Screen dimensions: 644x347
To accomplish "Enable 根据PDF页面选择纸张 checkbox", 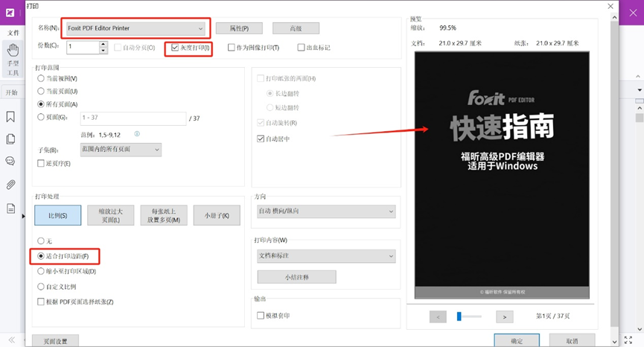I will [41, 302].
